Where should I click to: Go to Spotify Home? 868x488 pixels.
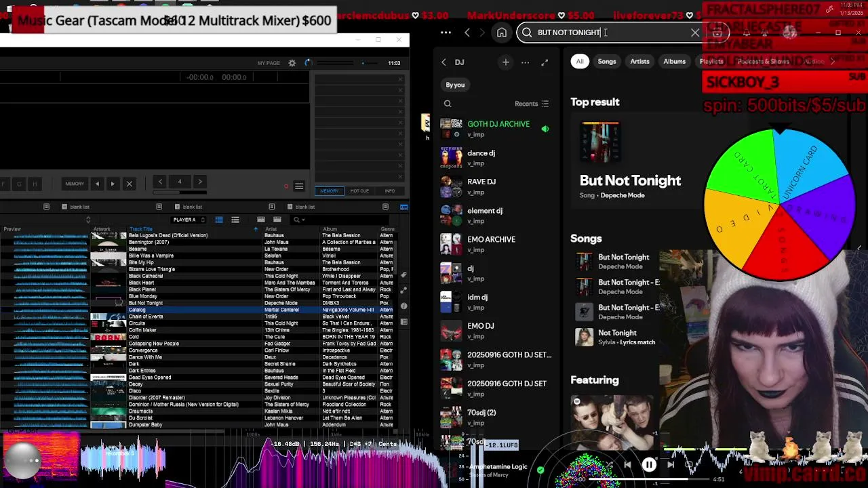tap(502, 33)
